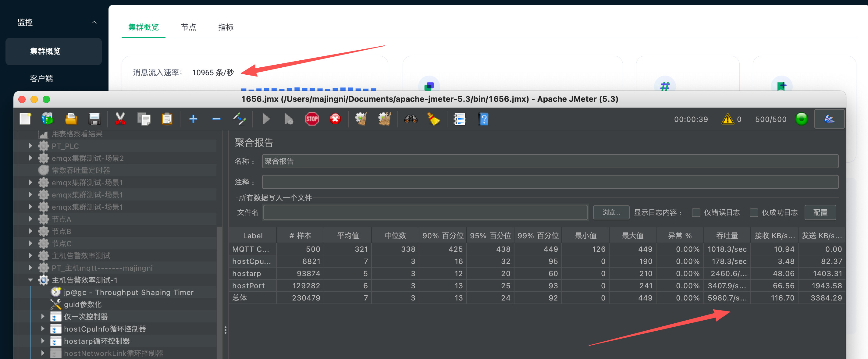
Task: Click the Search binoculars toolbar icon
Action: (411, 119)
